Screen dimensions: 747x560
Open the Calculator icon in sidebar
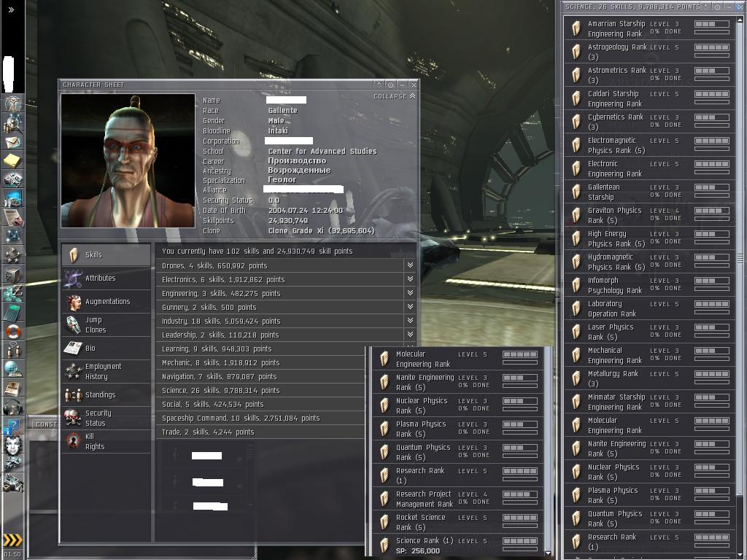[x=13, y=312]
